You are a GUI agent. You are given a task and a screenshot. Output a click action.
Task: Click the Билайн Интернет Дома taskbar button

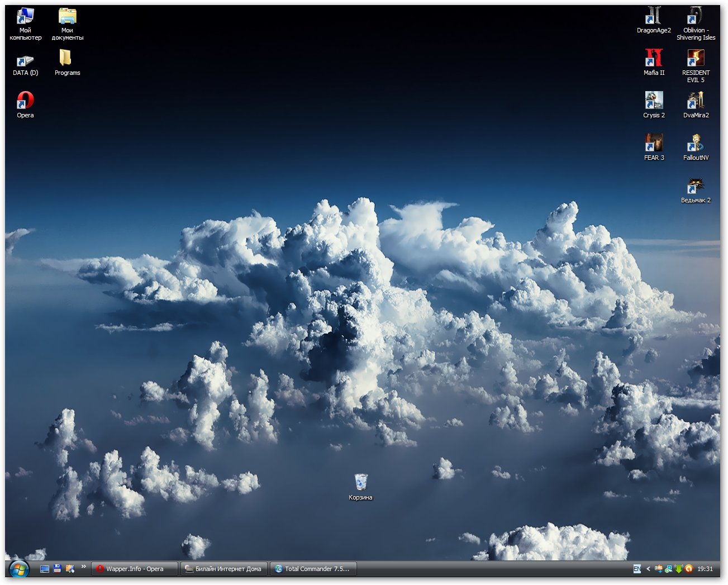224,569
